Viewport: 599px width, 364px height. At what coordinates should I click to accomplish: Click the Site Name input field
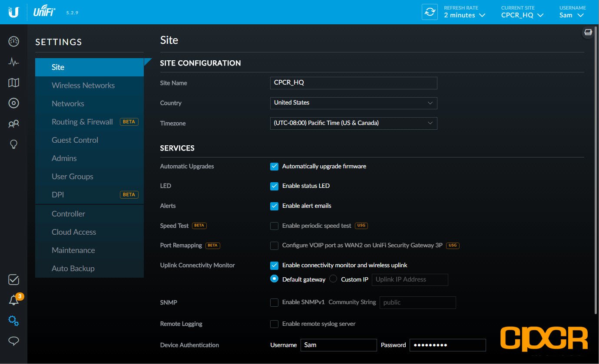click(x=354, y=83)
